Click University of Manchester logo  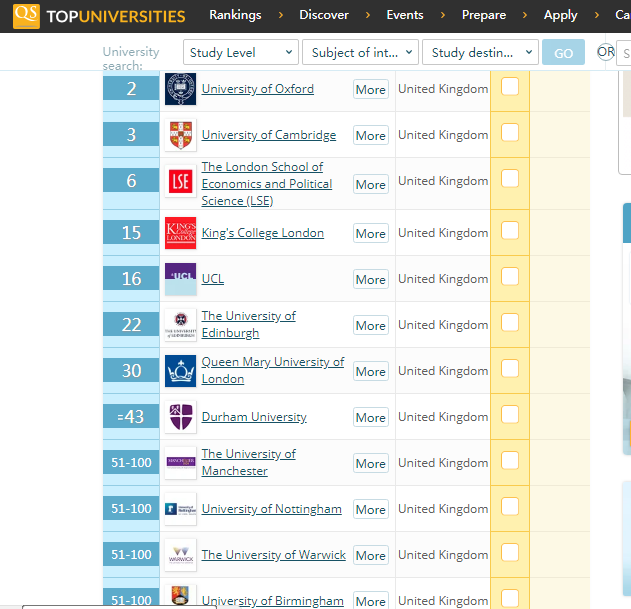coord(181,462)
